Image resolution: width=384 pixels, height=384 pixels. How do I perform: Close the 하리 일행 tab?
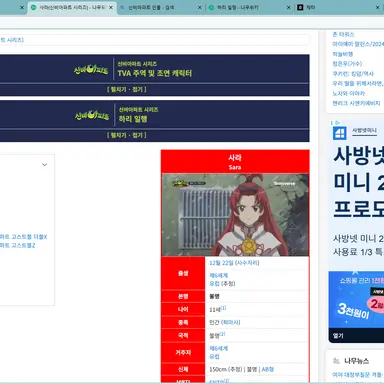tap(289, 7)
